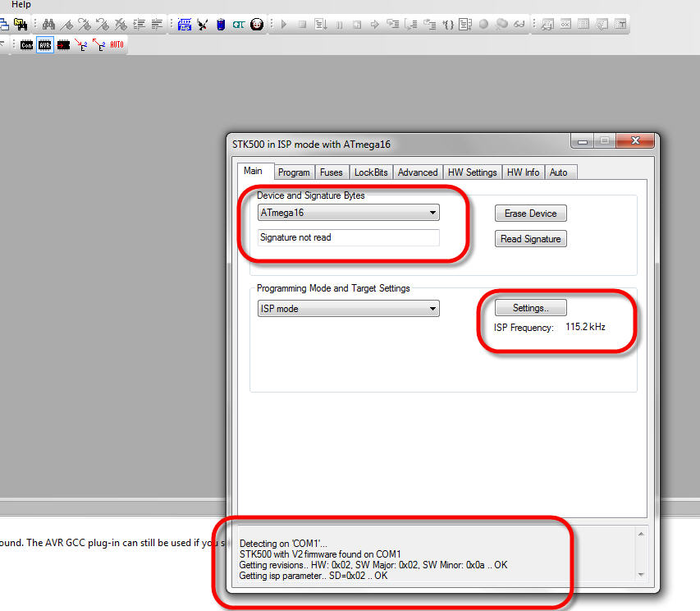Click the Con connect-to-programmer icon
This screenshot has width=700, height=611.
click(27, 44)
